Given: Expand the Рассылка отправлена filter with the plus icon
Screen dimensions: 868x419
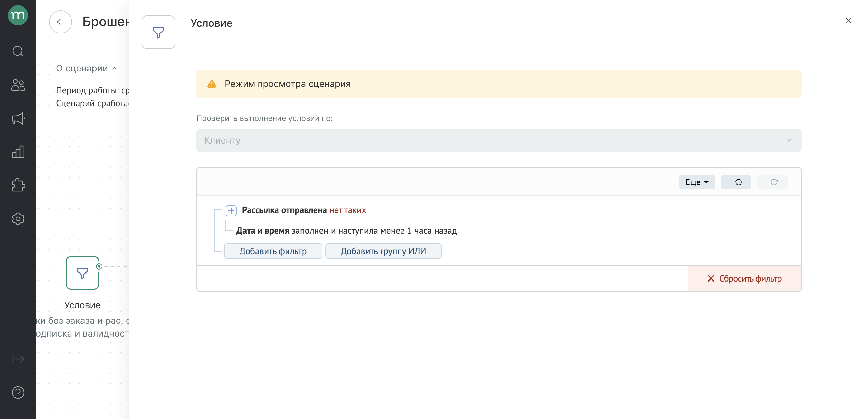Looking at the screenshot, I should click(x=231, y=210).
